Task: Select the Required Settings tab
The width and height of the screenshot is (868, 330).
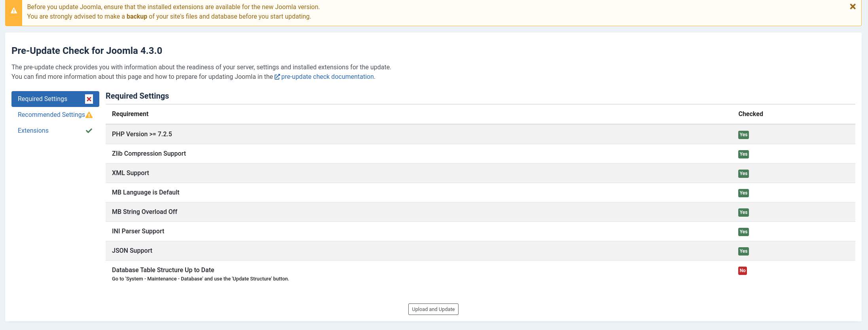Action: point(43,99)
